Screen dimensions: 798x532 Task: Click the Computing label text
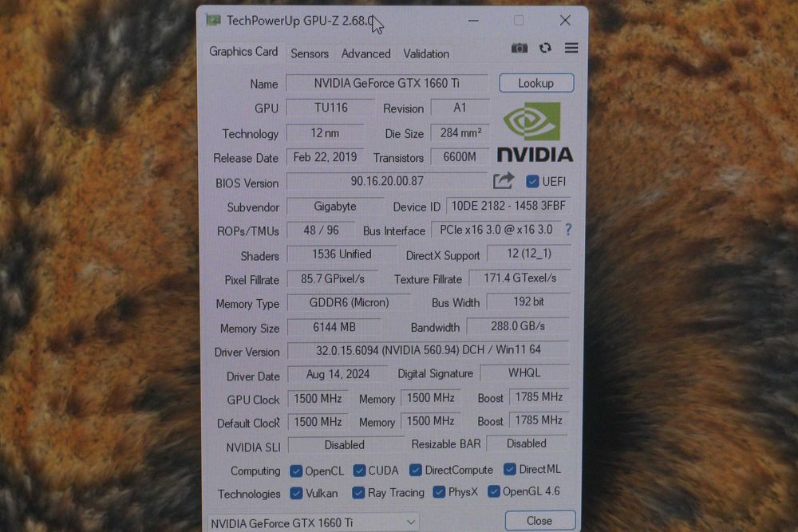coord(255,471)
